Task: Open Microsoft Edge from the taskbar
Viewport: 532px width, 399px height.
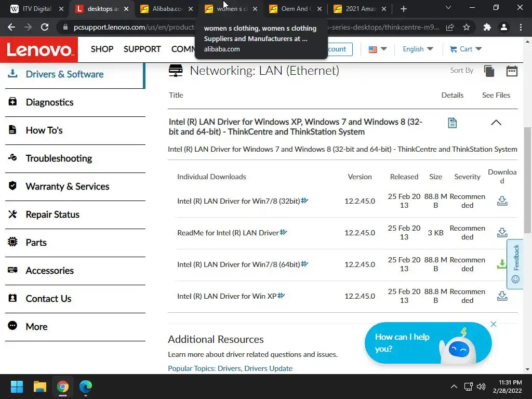Action: 86,387
